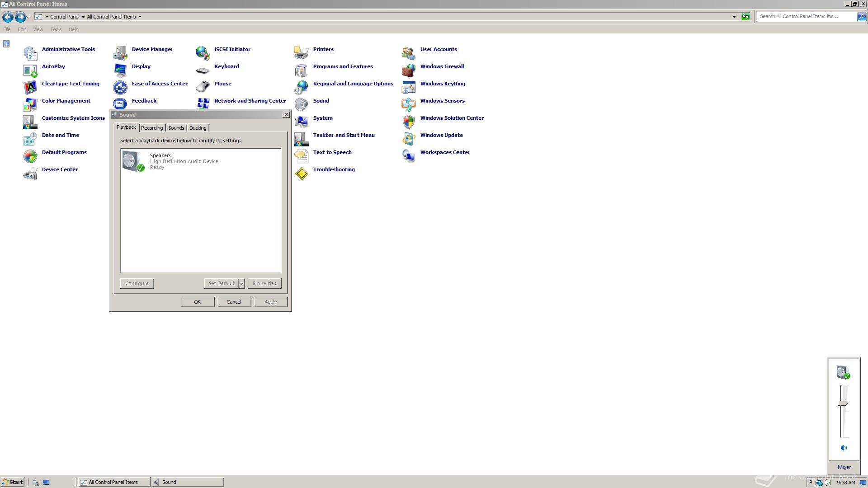The image size is (868, 488).
Task: Click the Set Default button
Action: pos(222,283)
